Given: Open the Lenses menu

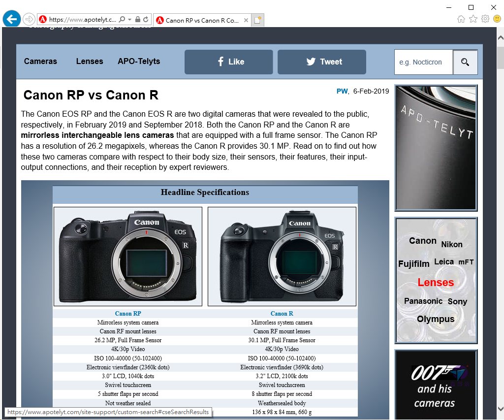Looking at the screenshot, I should click(90, 62).
